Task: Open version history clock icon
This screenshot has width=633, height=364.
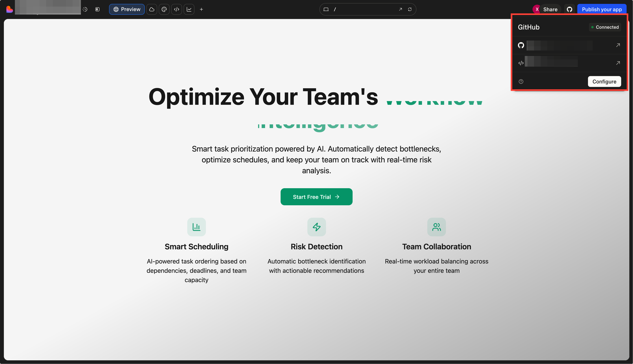Action: pos(85,9)
